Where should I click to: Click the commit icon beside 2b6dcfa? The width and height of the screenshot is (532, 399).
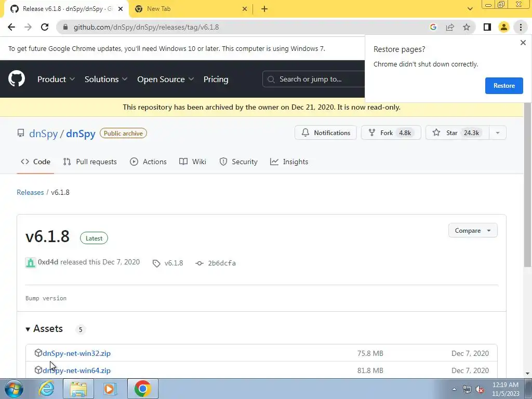199,263
